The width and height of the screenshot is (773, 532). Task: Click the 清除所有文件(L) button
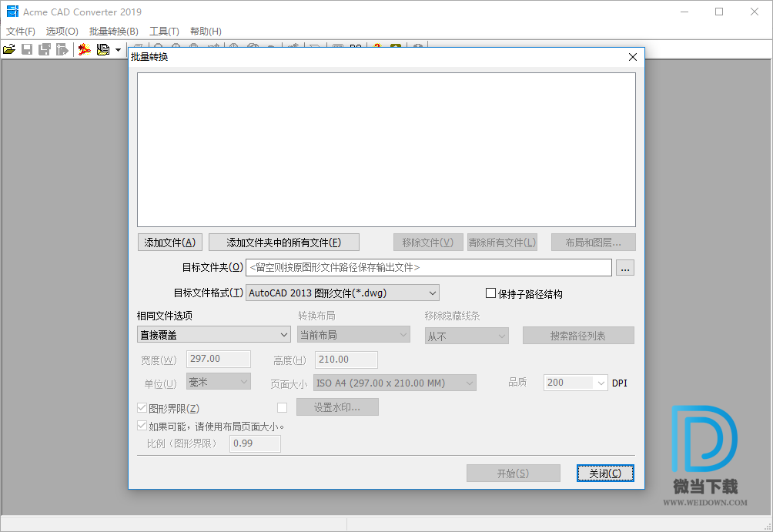click(502, 242)
